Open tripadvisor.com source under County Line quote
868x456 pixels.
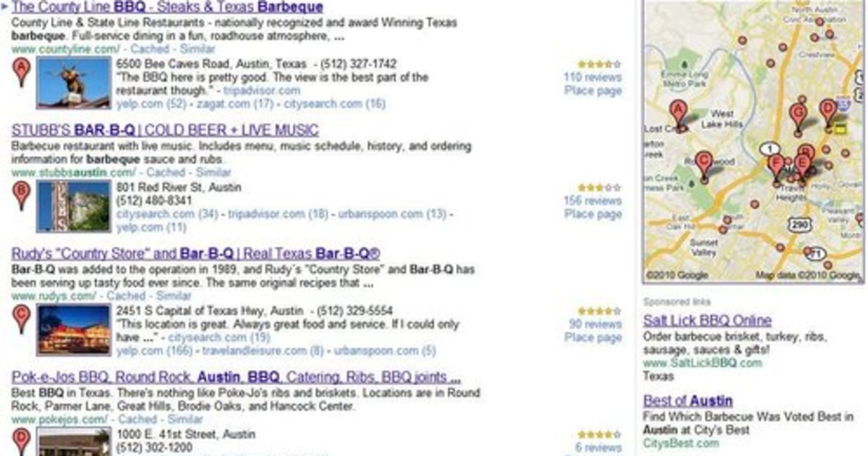(x=262, y=90)
